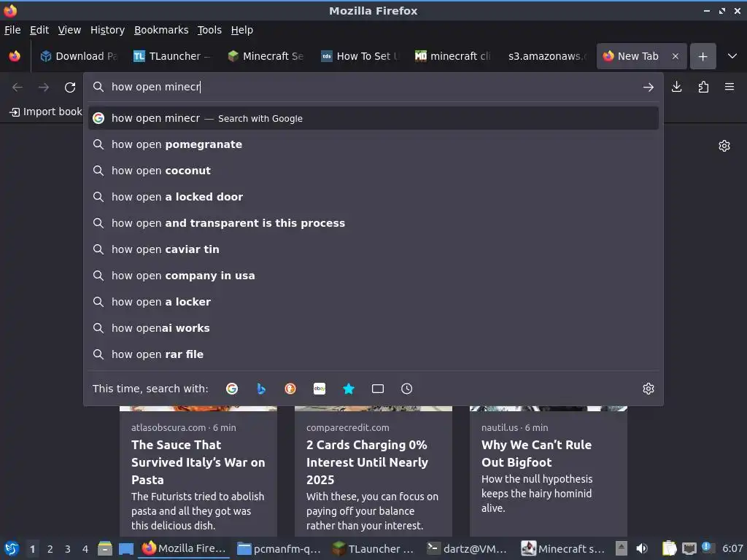Open the taskbar start menu icon
The width and height of the screenshot is (747, 560).
12,548
